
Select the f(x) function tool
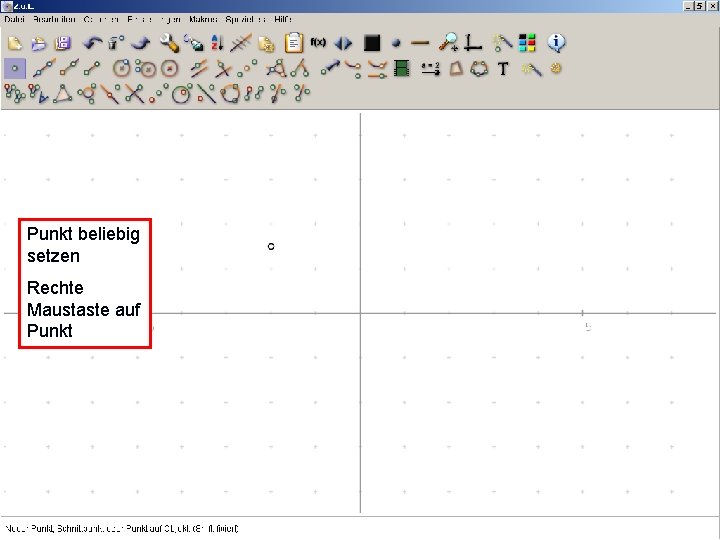pos(318,43)
